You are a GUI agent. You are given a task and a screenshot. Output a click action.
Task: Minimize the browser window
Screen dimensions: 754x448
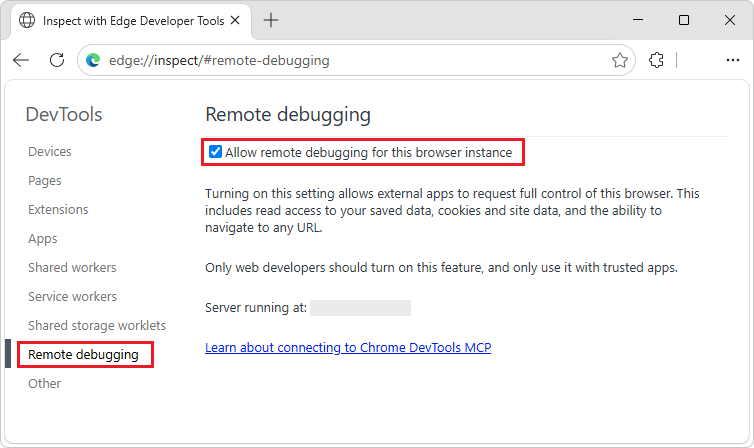638,20
